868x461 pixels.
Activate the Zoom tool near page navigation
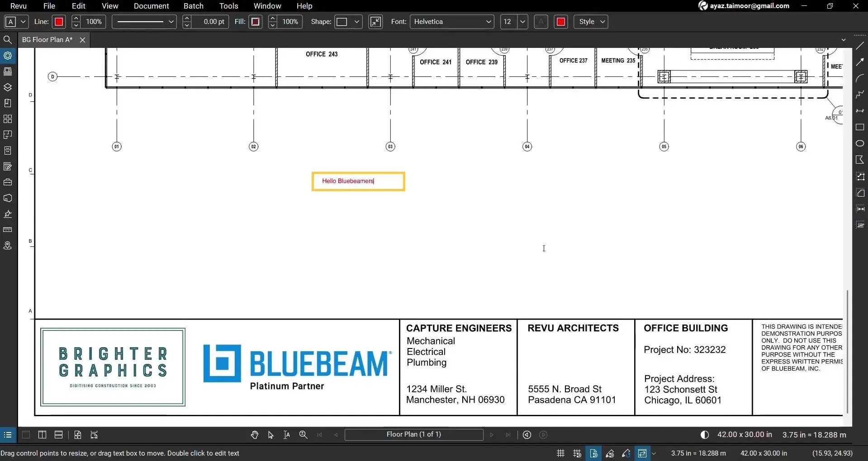click(x=303, y=434)
